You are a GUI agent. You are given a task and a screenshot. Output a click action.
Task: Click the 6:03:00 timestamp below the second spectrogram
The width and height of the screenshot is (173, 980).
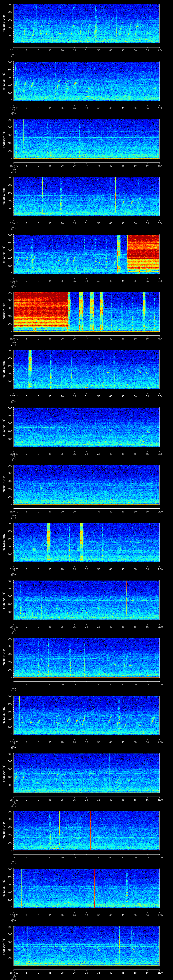(14, 166)
